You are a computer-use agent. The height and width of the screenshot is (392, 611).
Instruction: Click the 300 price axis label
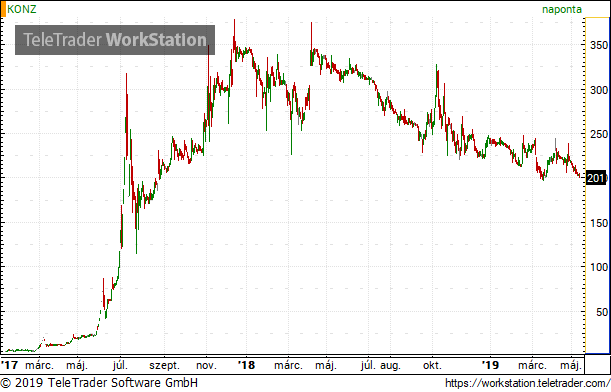[599, 90]
